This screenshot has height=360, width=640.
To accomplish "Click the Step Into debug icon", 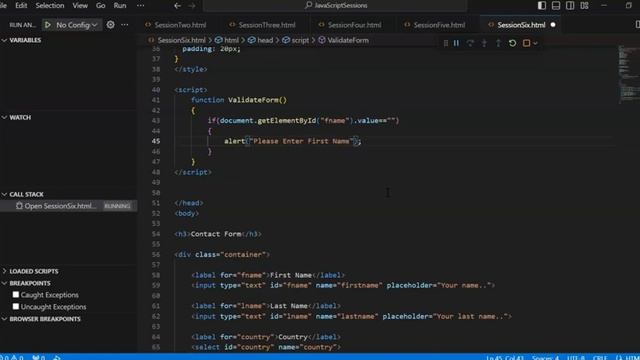I will pos(484,43).
